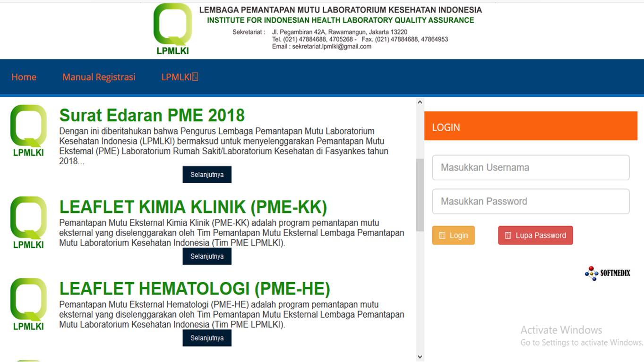644x362 pixels.
Task: Expand the LPMLKI navigation dropdown
Action: pos(180,77)
